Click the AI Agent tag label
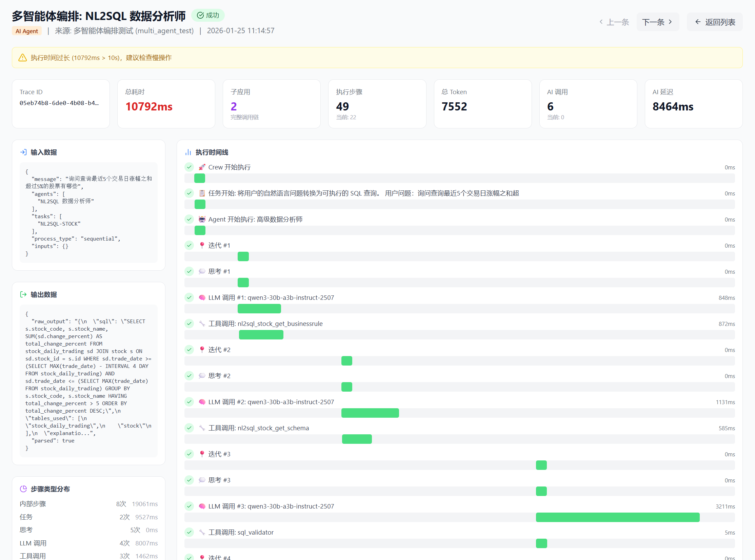 (27, 31)
